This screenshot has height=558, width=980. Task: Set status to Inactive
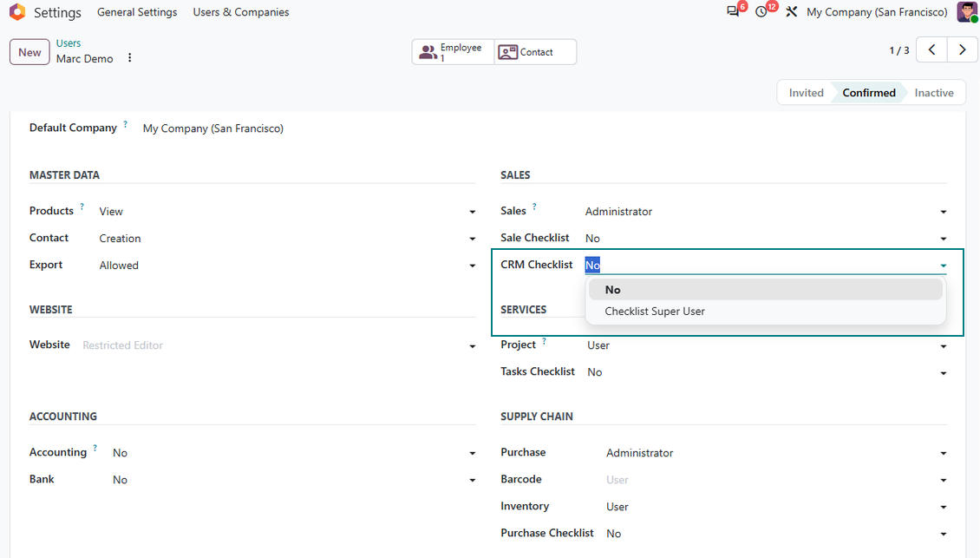point(934,93)
